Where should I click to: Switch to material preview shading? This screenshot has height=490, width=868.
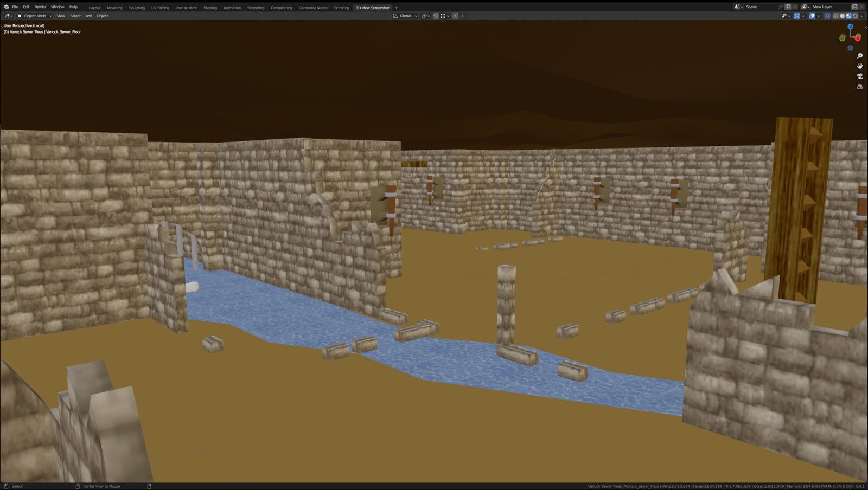[x=848, y=16]
